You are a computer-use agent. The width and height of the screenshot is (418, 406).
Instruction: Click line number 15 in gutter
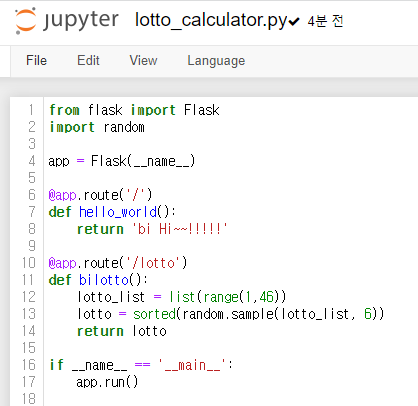(x=29, y=348)
